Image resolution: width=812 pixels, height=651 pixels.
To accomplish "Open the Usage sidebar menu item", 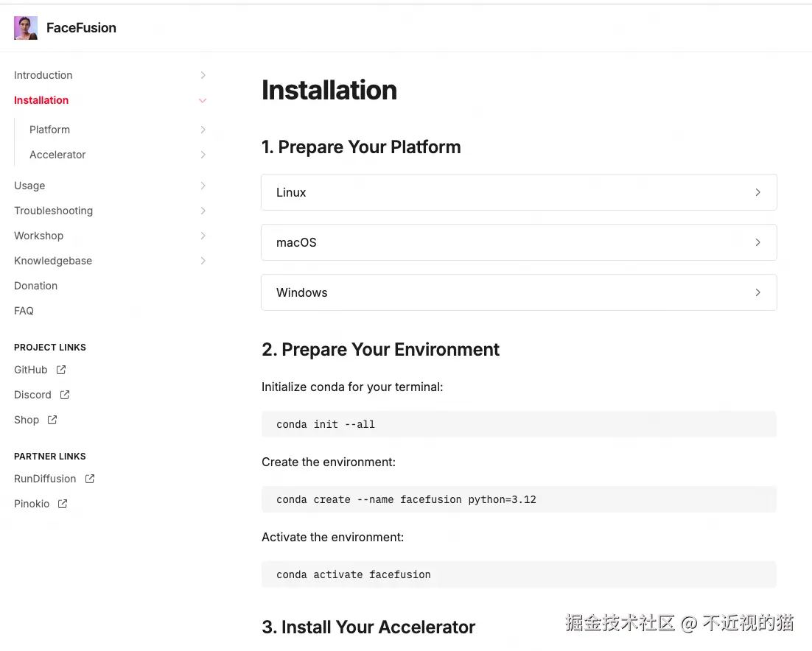I will (x=29, y=186).
